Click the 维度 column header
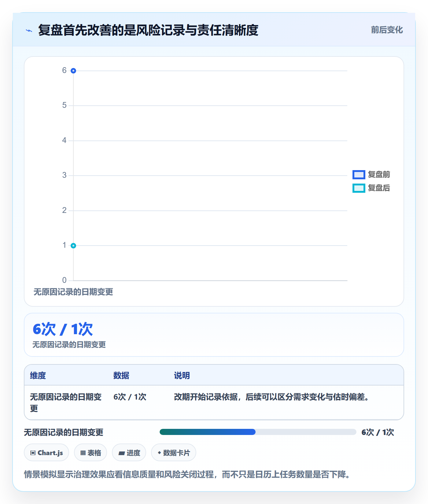428x504 pixels. pyautogui.click(x=38, y=376)
